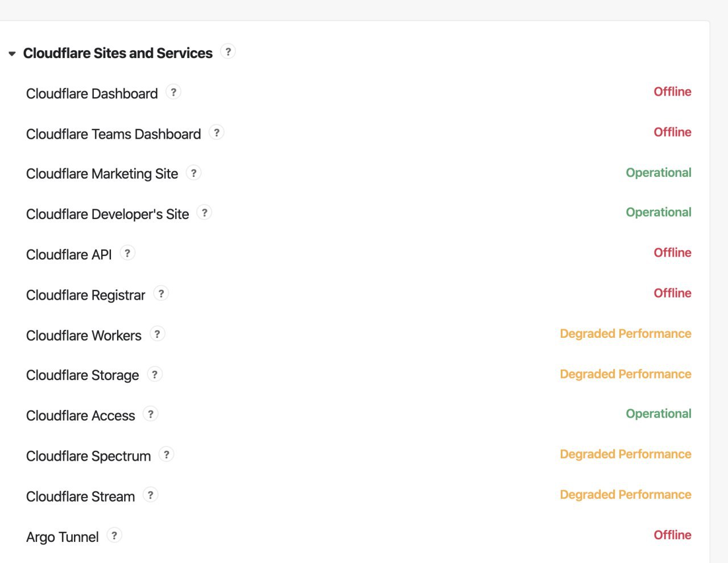Open help icon next to Cloudflare Teams Dashboard

pyautogui.click(x=217, y=133)
